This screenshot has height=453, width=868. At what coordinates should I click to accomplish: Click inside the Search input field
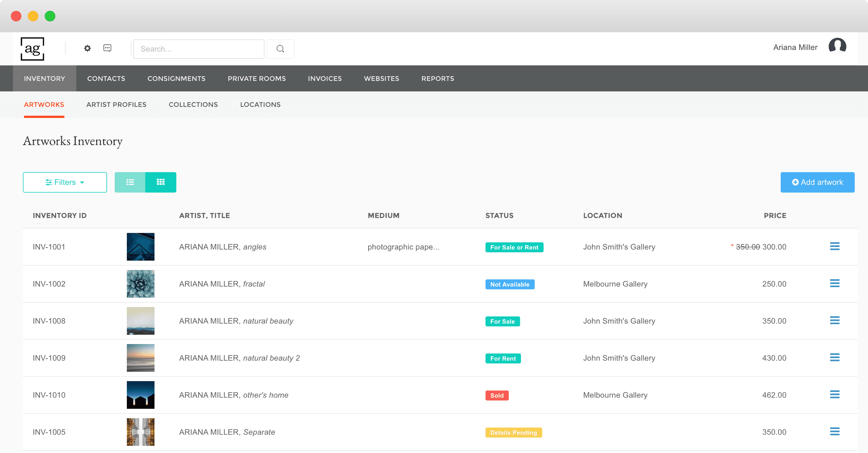point(199,49)
